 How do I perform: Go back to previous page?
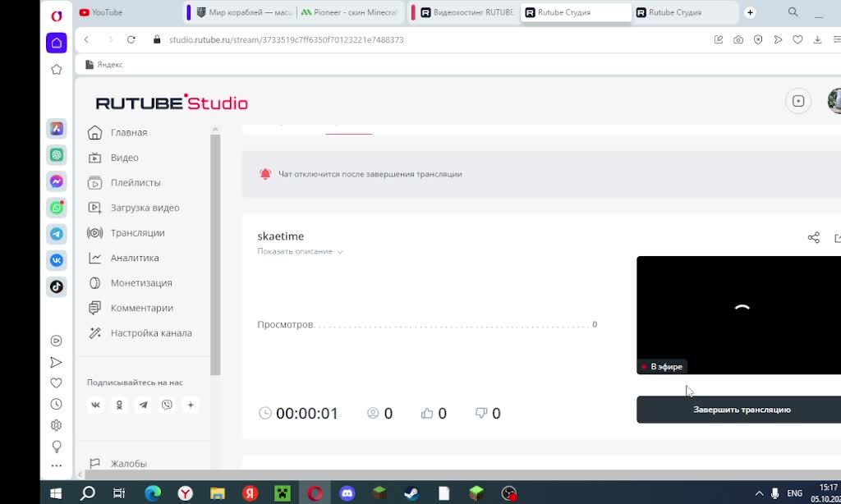click(86, 39)
